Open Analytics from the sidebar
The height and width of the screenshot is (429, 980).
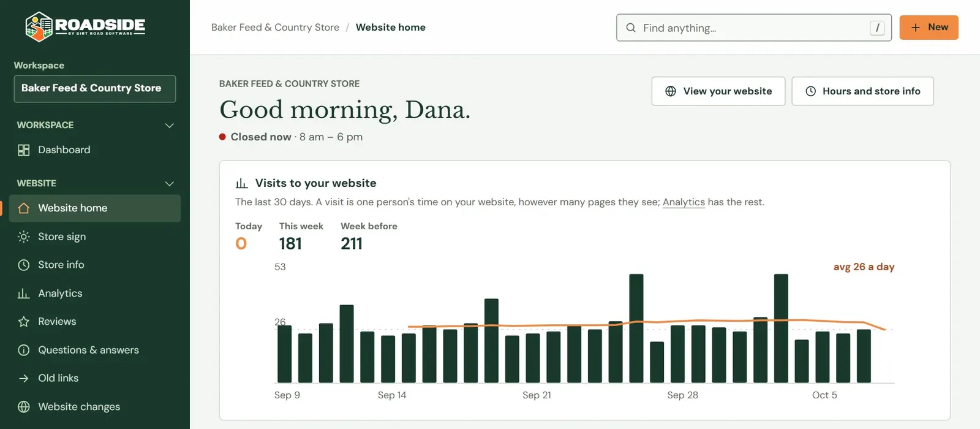[95, 294]
